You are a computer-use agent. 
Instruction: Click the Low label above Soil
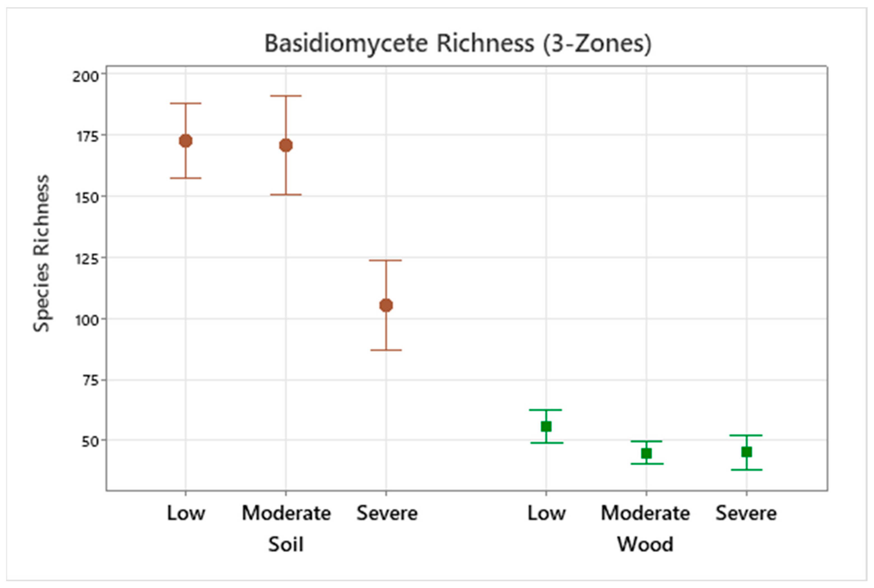pyautogui.click(x=186, y=513)
